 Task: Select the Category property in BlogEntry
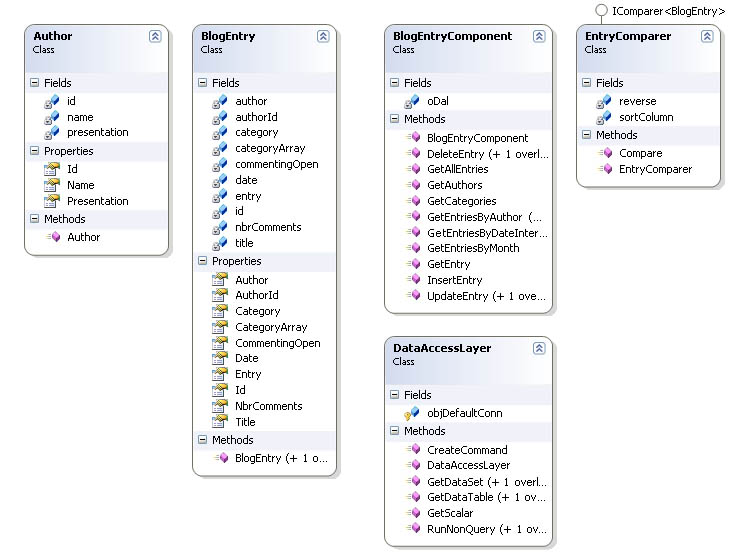257,311
